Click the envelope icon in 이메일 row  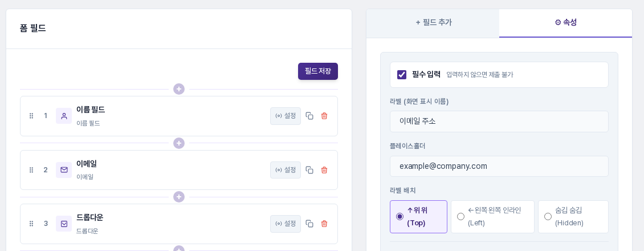coord(64,170)
